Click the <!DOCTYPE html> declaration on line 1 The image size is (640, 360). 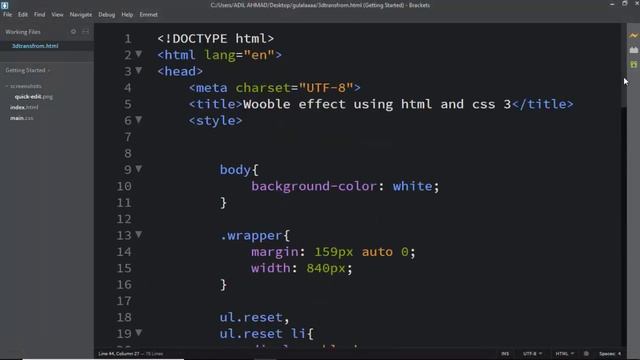click(x=216, y=38)
